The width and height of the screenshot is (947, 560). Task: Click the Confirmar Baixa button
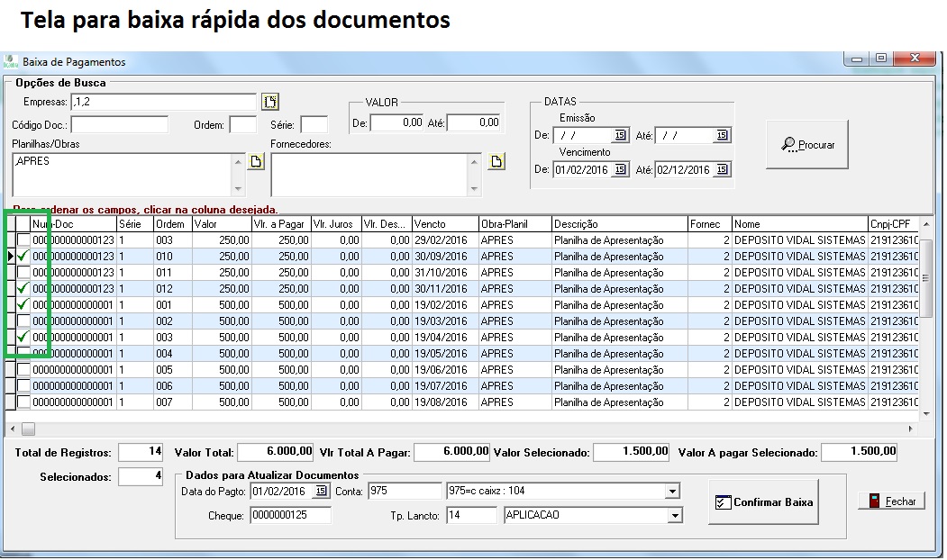(763, 503)
